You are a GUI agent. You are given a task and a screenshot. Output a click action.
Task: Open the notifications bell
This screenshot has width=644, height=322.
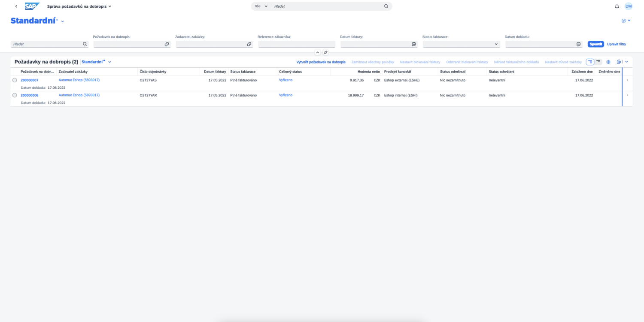[617, 6]
